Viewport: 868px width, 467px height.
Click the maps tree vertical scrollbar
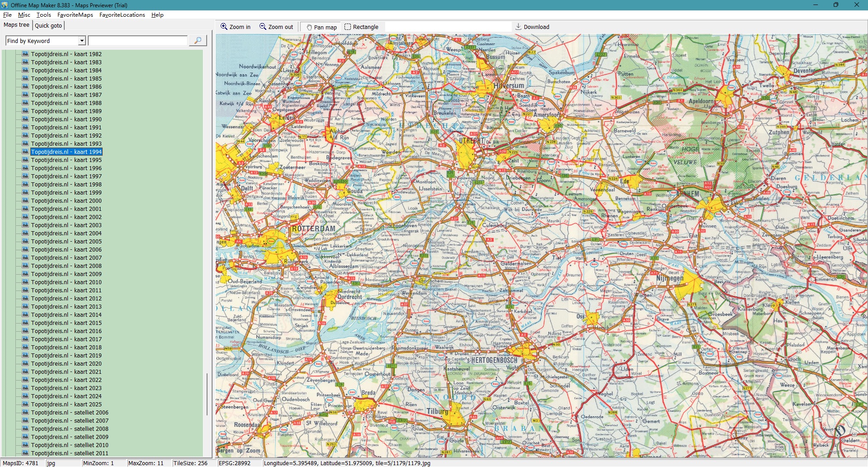208,394
